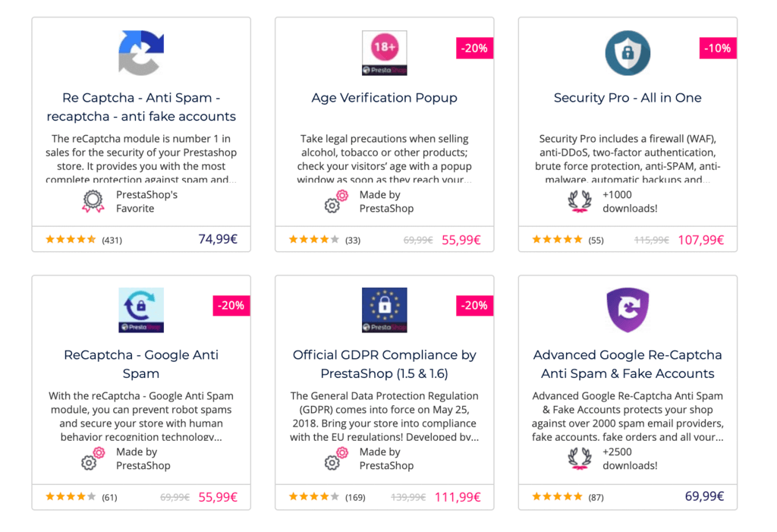Open the Official GDPR Compliance by PrestaShop listing
This screenshot has width=777, height=532.
(x=384, y=363)
